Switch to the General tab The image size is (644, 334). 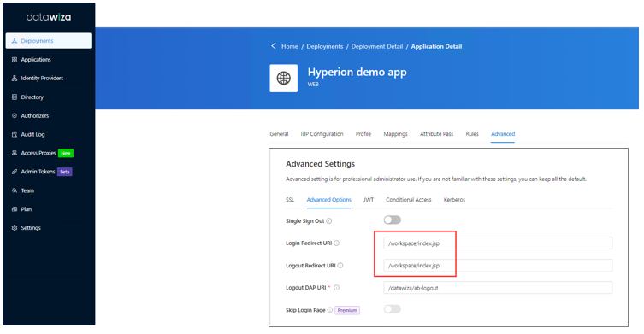click(279, 134)
